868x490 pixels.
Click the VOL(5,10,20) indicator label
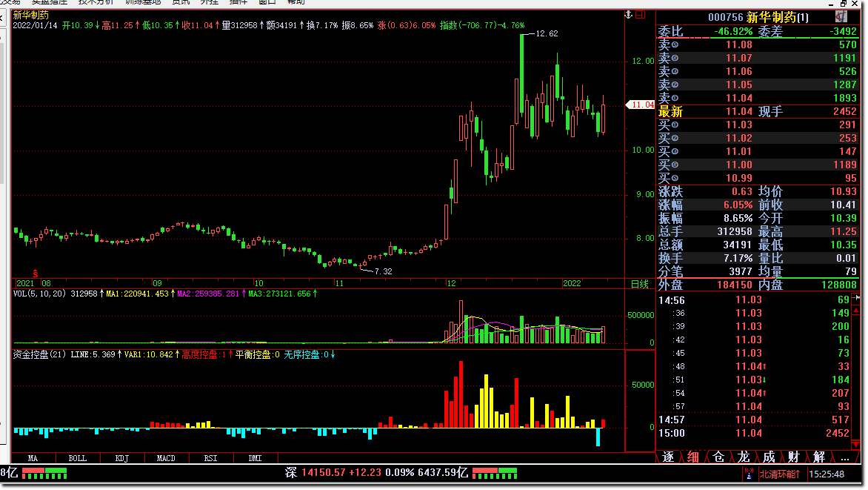pyautogui.click(x=39, y=294)
